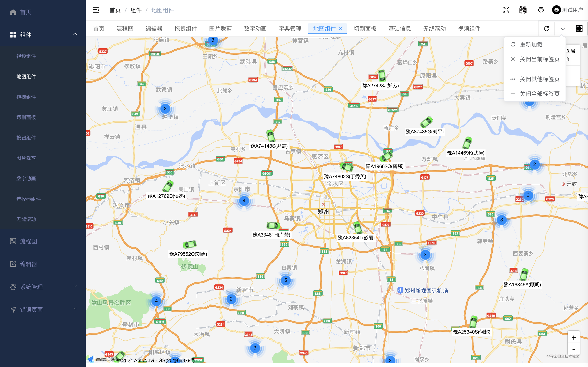
Task: Maximize content with tab bar fullscreen icon
Action: [x=579, y=29]
